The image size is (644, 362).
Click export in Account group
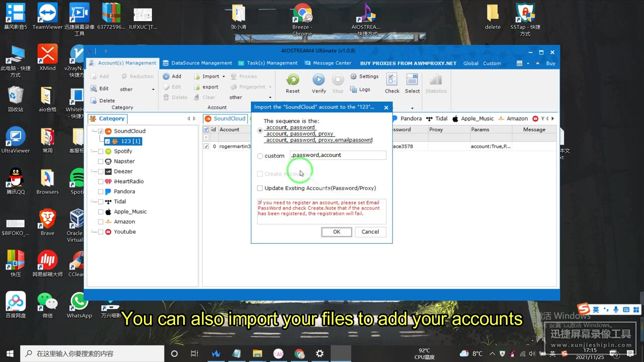click(x=206, y=87)
